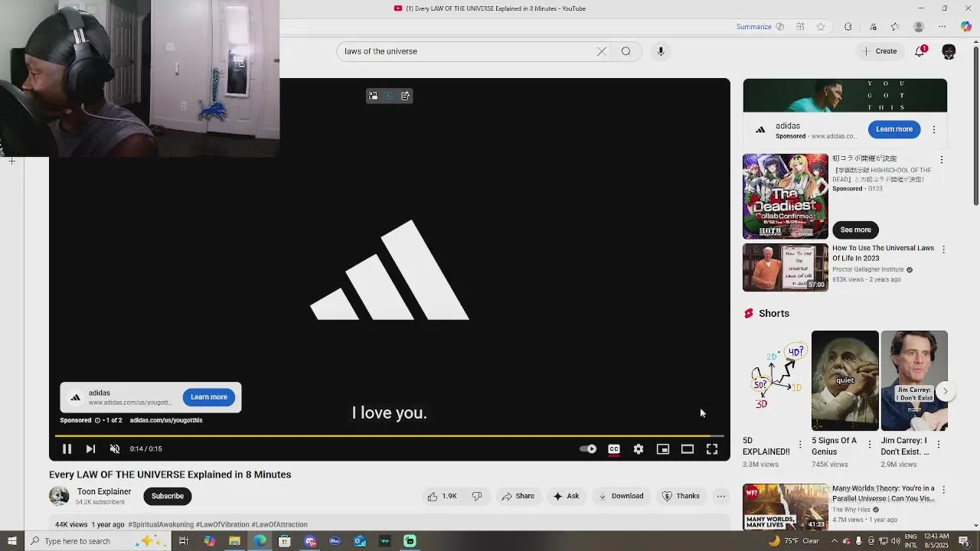Click the #LawOfVibration hashtag
The image size is (980, 551).
coord(222,524)
